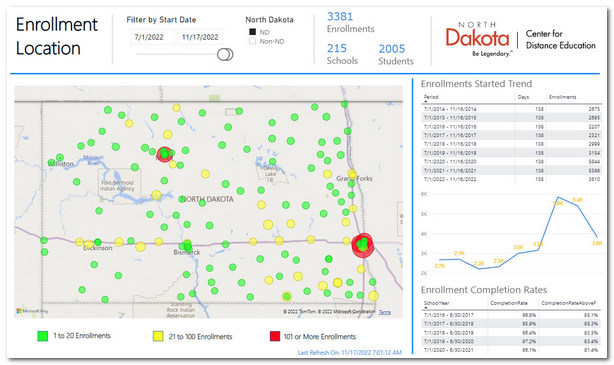This screenshot has height=365, width=614.
Task: Select row 7/1/2019 - 11/16/2019
Action: (x=511, y=153)
